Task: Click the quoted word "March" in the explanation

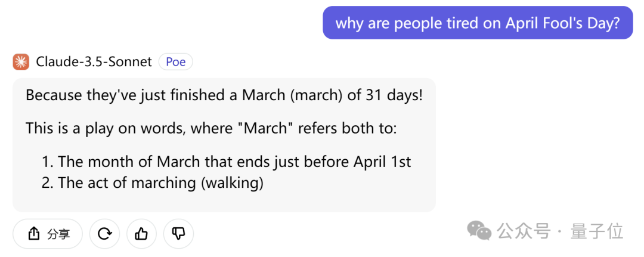Action: click(x=265, y=129)
